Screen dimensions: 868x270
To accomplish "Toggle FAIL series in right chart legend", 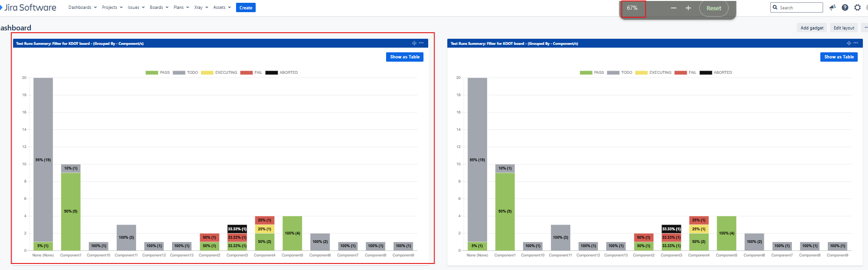I will point(685,72).
